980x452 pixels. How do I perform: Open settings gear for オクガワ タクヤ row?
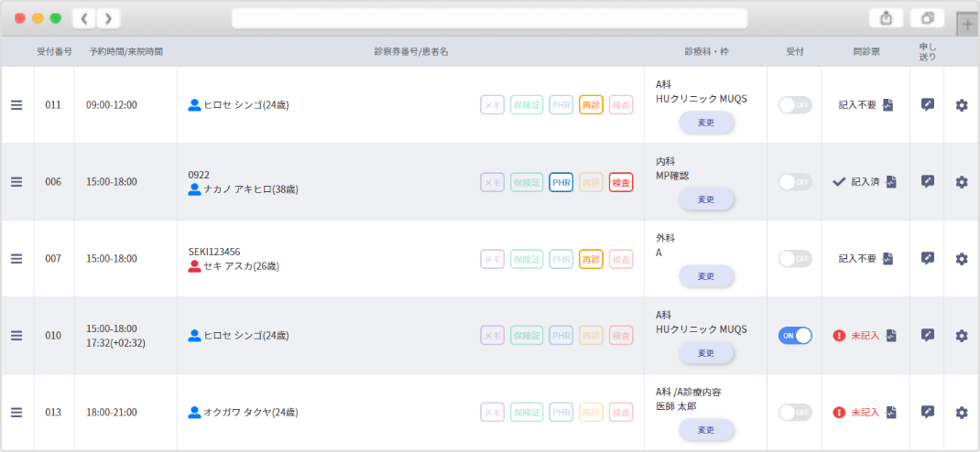tap(961, 413)
